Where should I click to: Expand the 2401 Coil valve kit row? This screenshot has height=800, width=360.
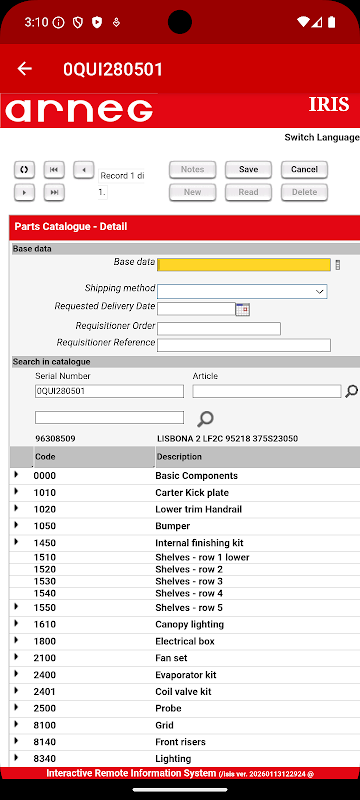(x=16, y=690)
